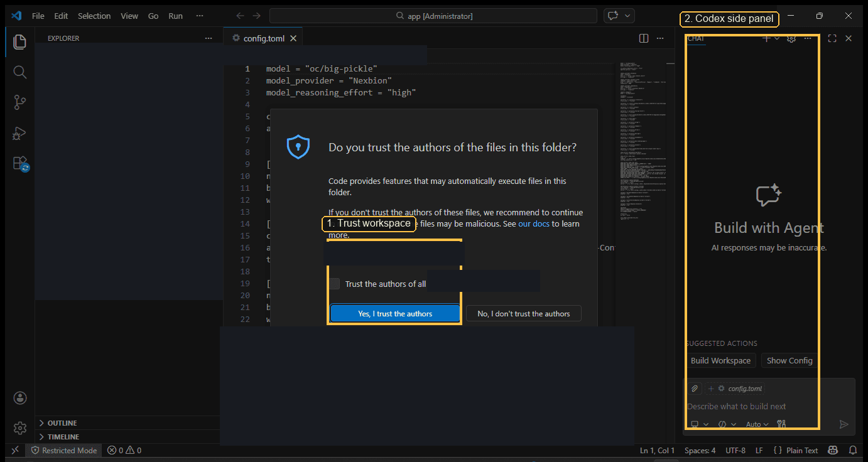Screen dimensions: 868x462
Task: Open notifications bell in status bar
Action: 853,450
